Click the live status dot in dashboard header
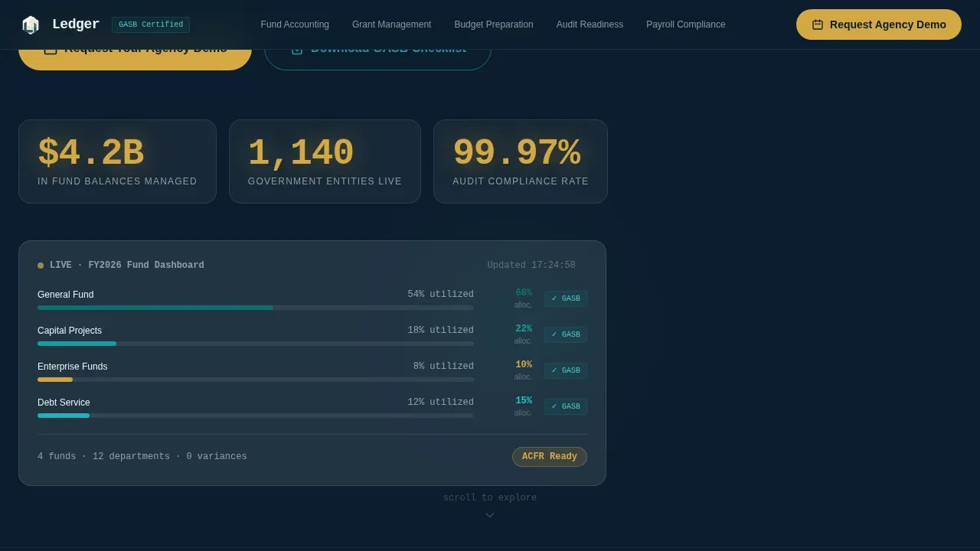Image resolution: width=980 pixels, height=551 pixels. click(x=41, y=266)
